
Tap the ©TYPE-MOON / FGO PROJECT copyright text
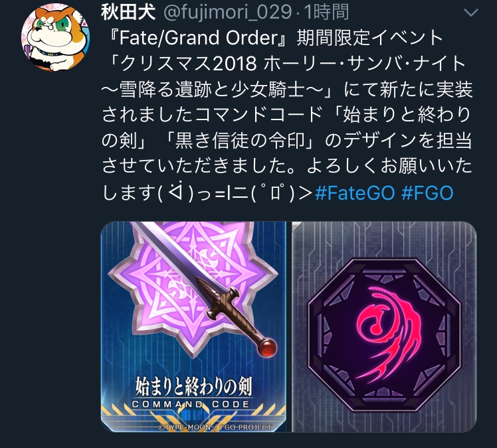(215, 427)
